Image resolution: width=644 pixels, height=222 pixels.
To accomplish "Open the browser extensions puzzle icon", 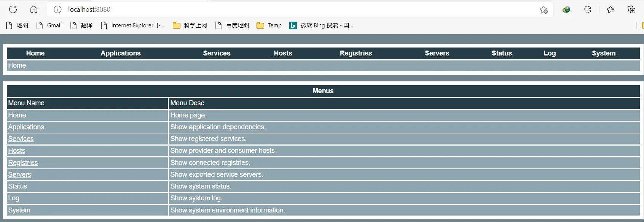I will pos(587,10).
